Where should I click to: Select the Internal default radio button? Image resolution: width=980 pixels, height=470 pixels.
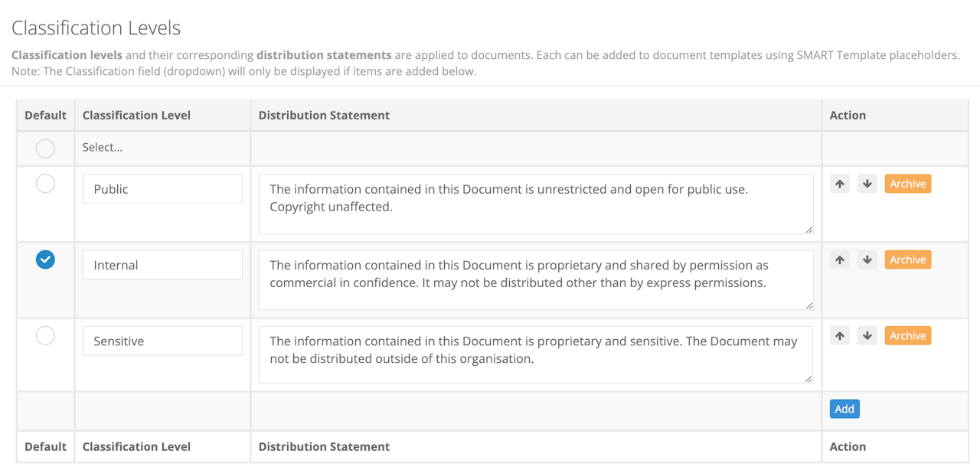click(45, 260)
